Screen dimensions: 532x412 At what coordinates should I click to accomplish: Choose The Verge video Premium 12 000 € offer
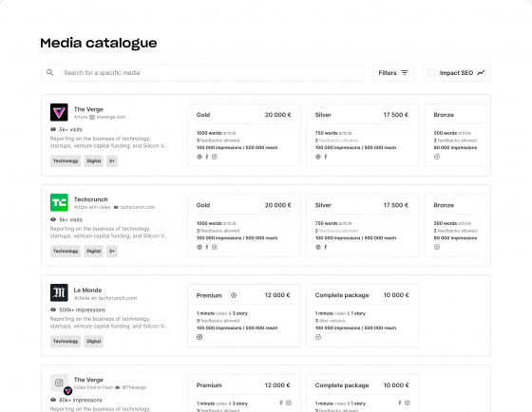coord(244,393)
